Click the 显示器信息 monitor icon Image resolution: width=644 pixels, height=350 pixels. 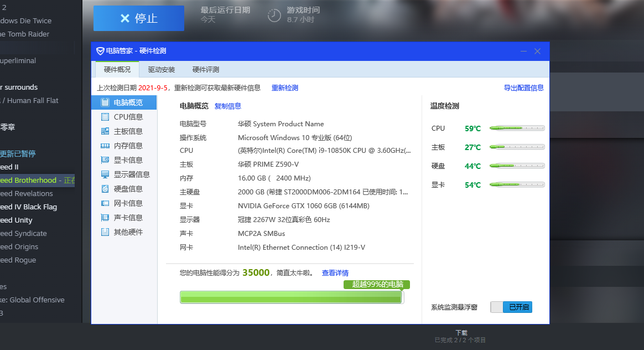105,174
